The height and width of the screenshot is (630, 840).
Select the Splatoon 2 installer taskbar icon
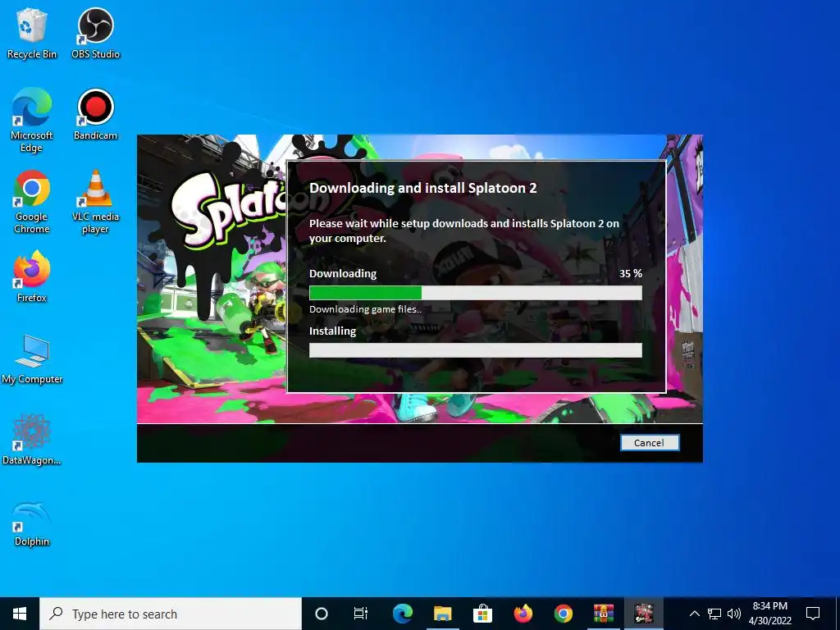pos(644,614)
